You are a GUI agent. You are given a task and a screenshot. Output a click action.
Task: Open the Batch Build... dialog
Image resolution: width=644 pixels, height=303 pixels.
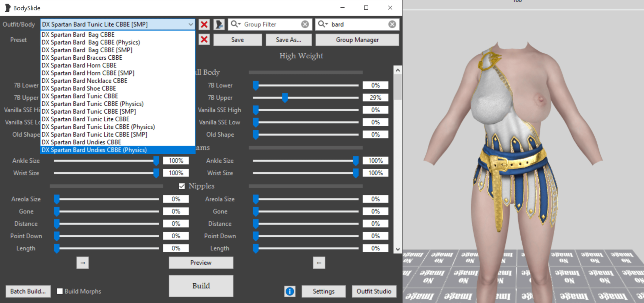click(28, 291)
